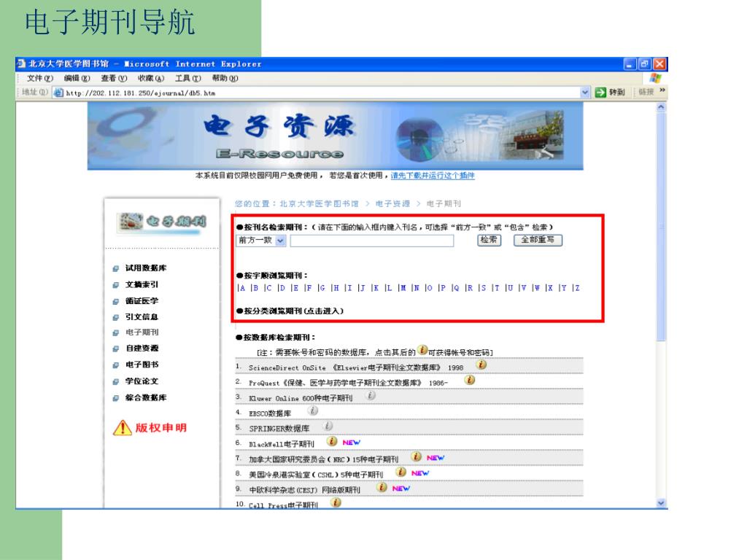The image size is (747, 560).
Task: Open 电子期刊 in sidebar
Action: [x=142, y=332]
